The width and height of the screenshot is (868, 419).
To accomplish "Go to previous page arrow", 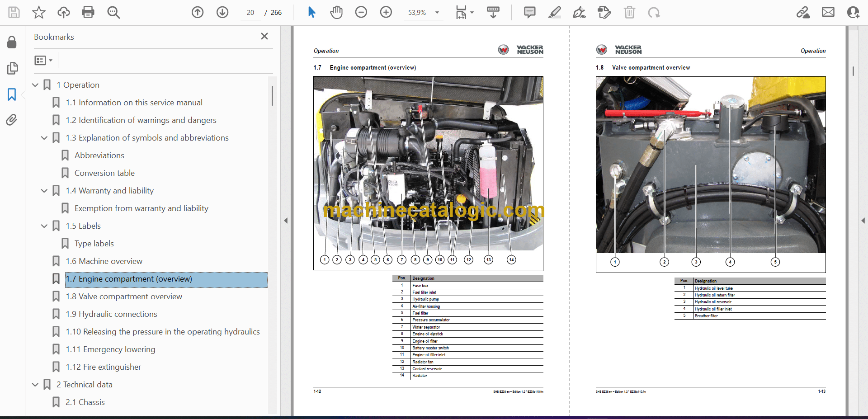I will [198, 12].
